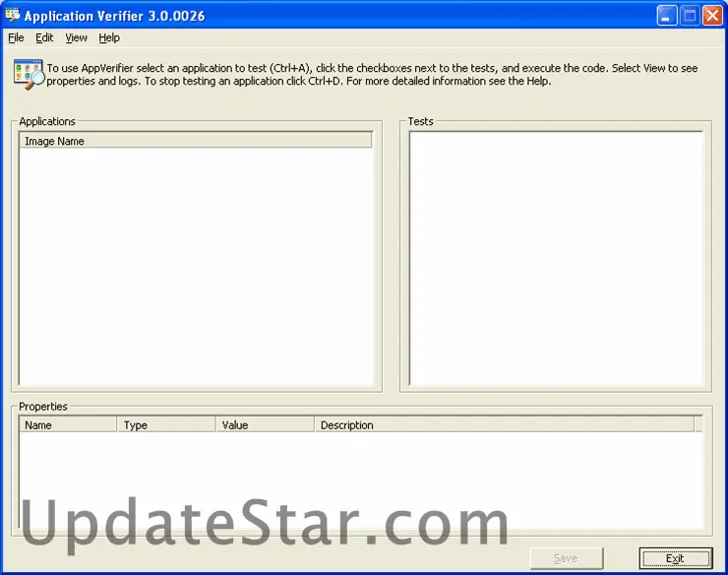
Task: Maximize the Application Verifier window
Action: [690, 16]
